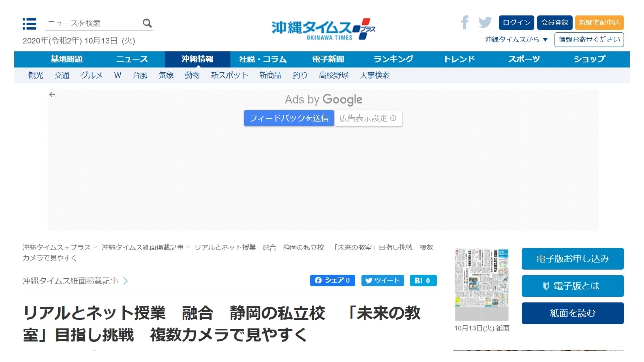Viewport: 644px width, 362px height.
Task: Open 沖縄タイムス紙面掲載記事 chevron link
Action: [x=126, y=281]
